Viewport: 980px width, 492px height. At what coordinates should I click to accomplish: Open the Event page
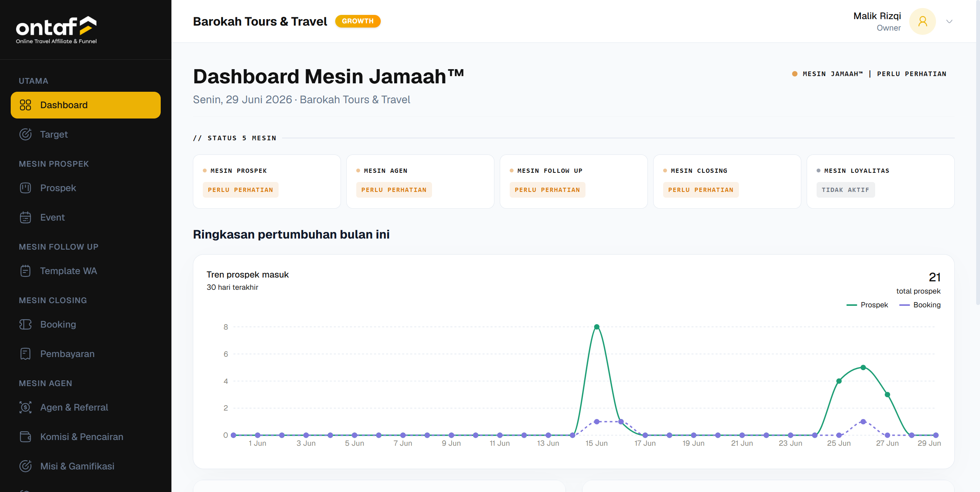[x=86, y=218]
